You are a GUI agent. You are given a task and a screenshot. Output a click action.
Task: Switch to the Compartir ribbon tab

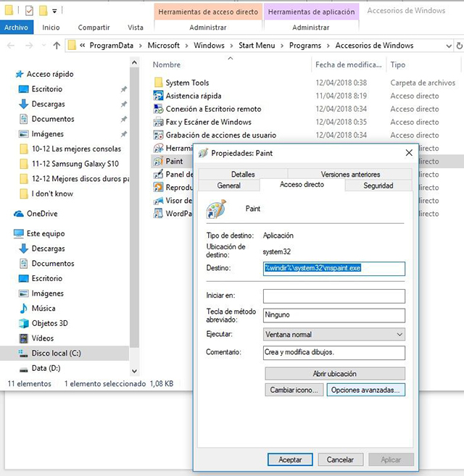click(94, 28)
